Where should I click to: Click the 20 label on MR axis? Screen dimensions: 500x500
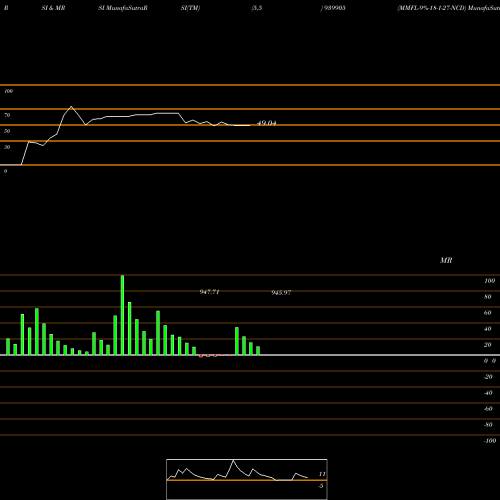(x=488, y=345)
